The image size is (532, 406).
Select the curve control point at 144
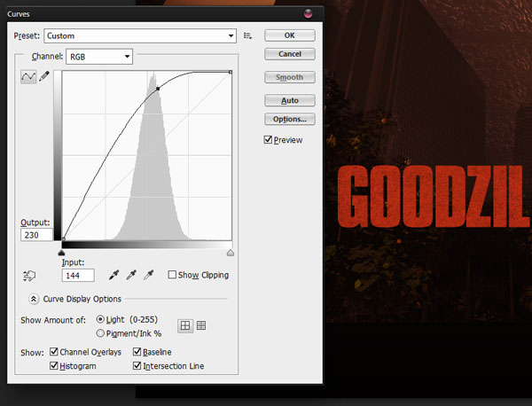pos(158,89)
